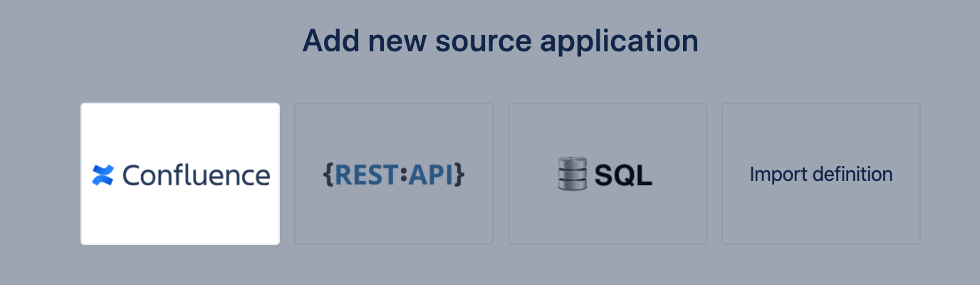Click the word REST in the logo

366,175
